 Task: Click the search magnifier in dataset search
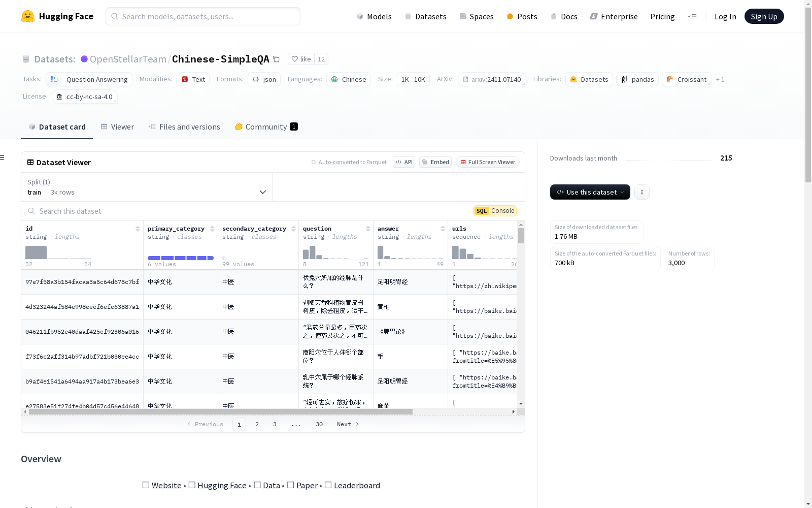pos(31,211)
